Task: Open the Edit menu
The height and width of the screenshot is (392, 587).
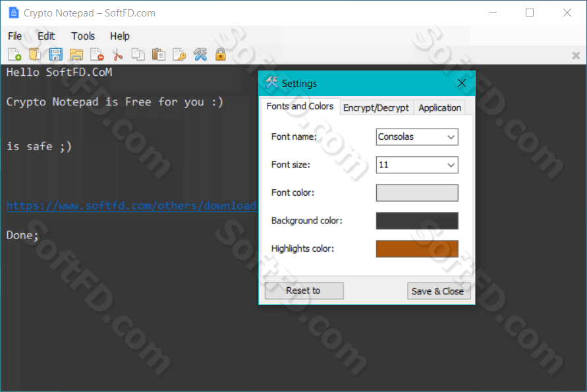Action: (46, 36)
